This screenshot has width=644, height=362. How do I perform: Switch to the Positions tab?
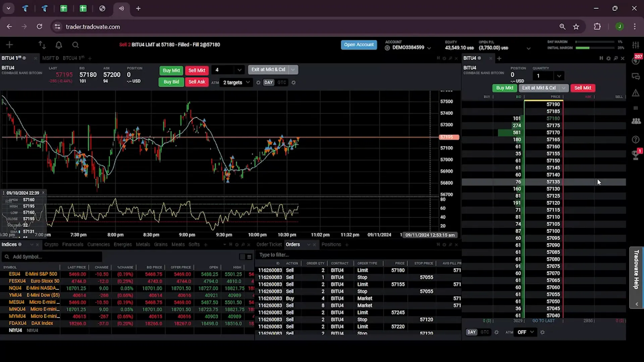331,245
